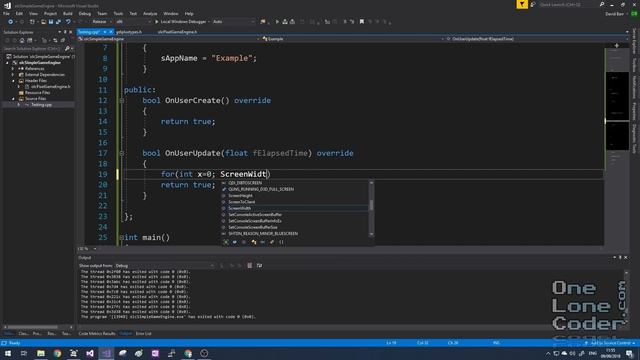Toggle Word Wrap in the Output toolbar
This screenshot has width=640, height=360.
point(259,265)
